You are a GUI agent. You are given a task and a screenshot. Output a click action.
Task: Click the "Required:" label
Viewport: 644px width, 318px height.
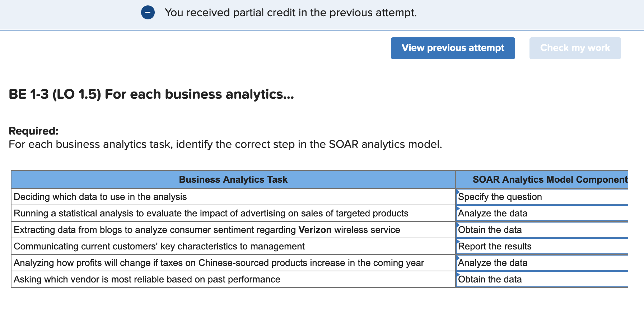click(33, 131)
